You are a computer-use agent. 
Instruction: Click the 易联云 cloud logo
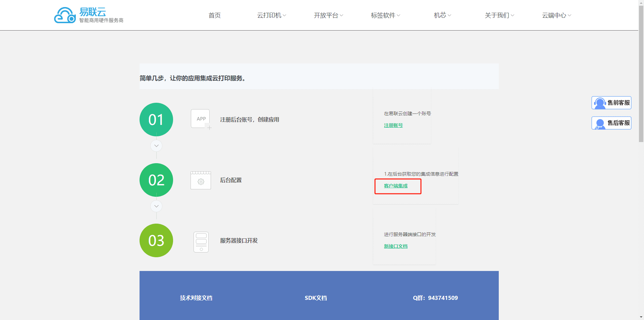tap(65, 15)
